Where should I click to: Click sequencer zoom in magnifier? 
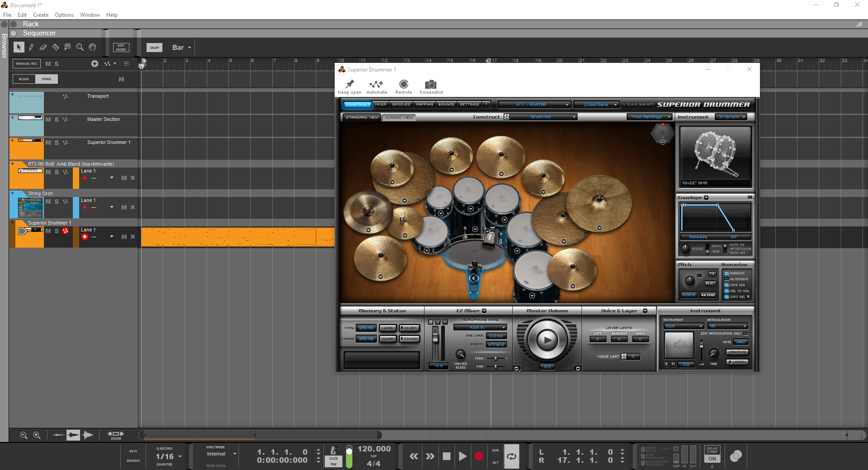click(x=37, y=435)
